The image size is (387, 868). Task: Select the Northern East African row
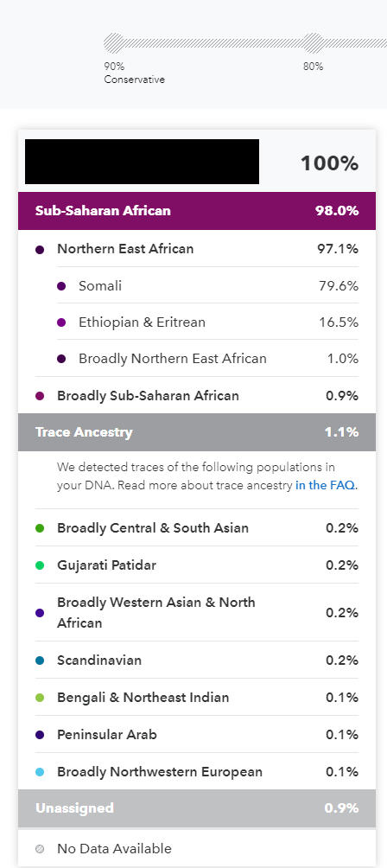(197, 248)
